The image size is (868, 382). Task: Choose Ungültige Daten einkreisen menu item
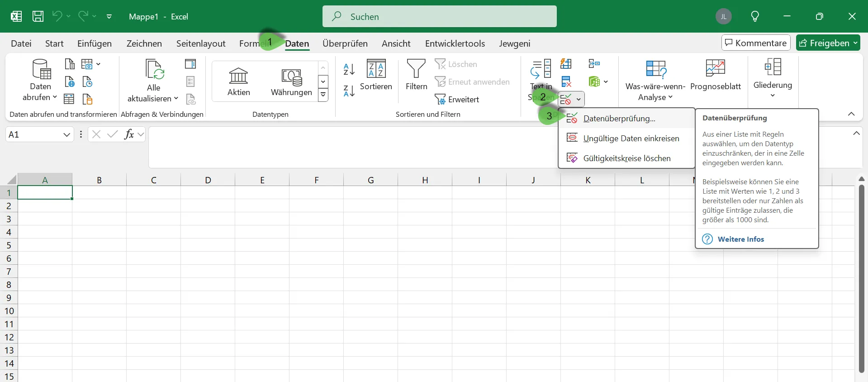click(627, 138)
